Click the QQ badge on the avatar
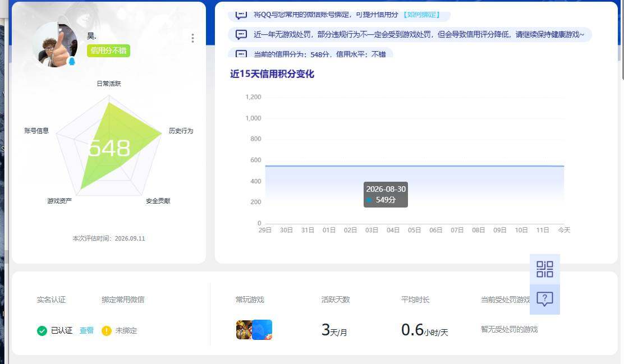This screenshot has width=624, height=364. pos(72,61)
